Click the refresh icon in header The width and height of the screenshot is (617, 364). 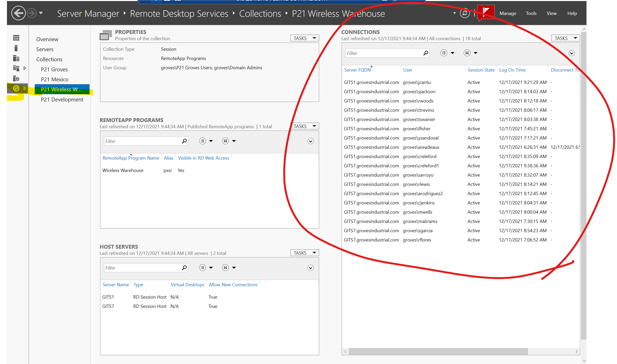point(465,13)
